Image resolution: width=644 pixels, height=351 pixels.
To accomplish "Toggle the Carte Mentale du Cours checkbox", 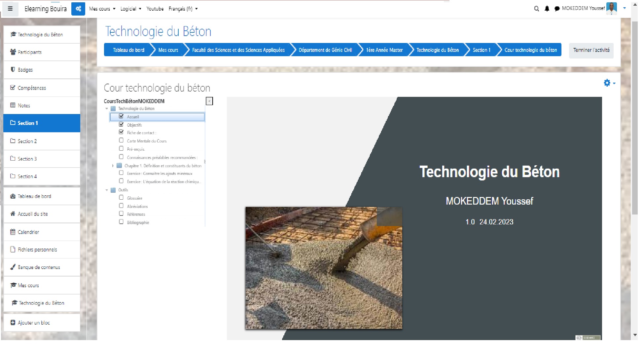I will pyautogui.click(x=121, y=140).
